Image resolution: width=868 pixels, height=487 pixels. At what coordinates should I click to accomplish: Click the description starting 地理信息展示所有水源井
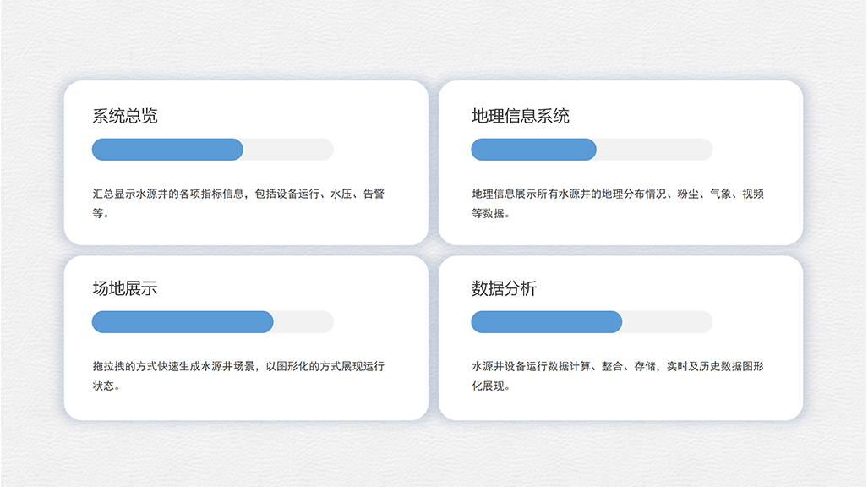click(x=618, y=203)
